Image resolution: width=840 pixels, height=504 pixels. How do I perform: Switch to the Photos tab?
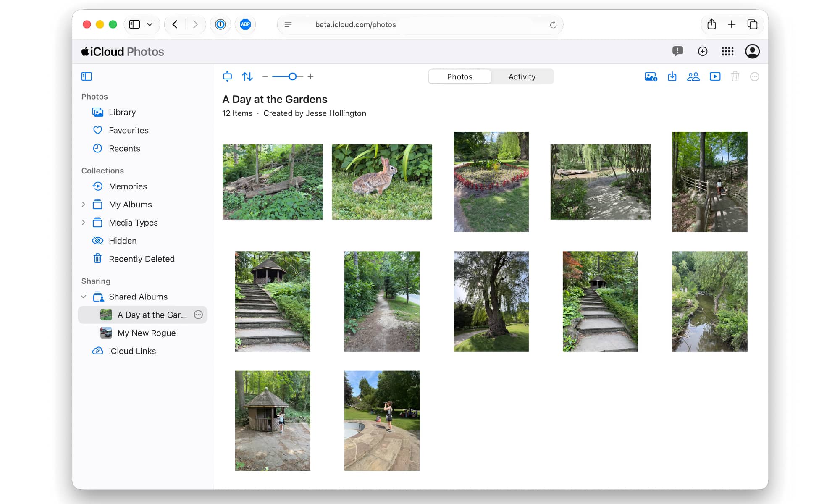pos(459,76)
